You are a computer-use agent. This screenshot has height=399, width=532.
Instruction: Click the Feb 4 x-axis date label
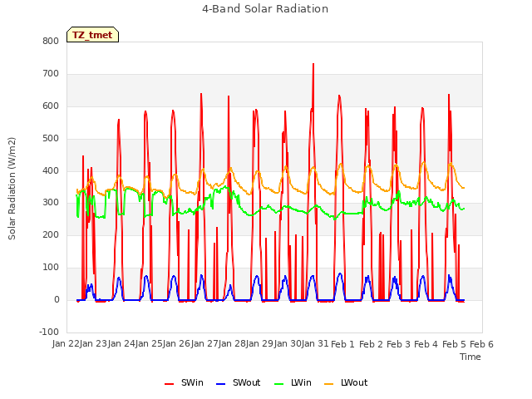pyautogui.click(x=426, y=344)
